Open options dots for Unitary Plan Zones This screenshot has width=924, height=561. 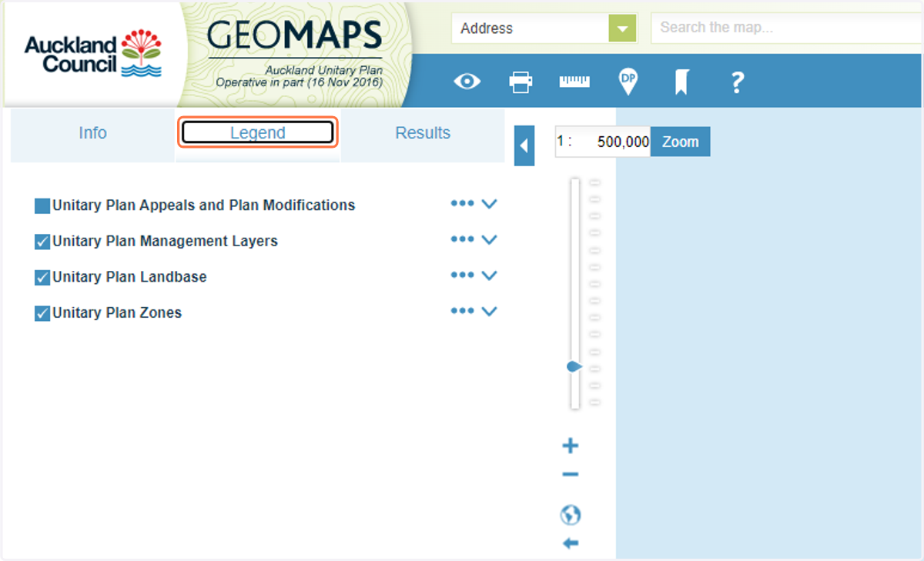[x=462, y=311]
